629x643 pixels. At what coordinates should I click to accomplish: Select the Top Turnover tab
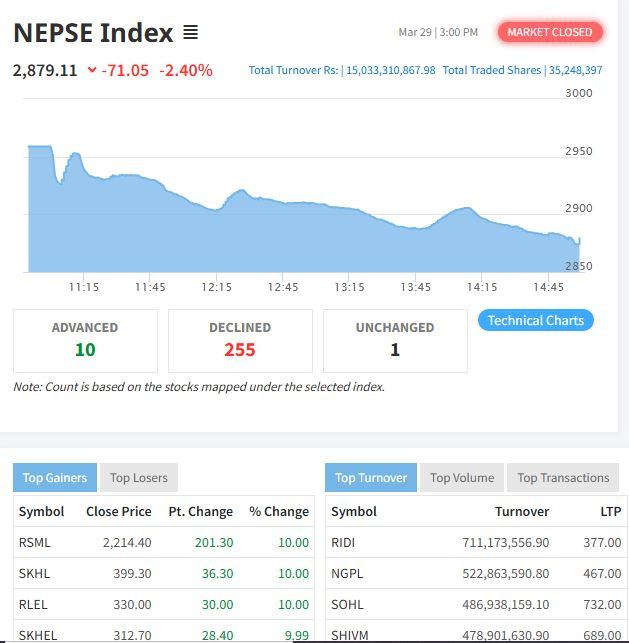[371, 477]
